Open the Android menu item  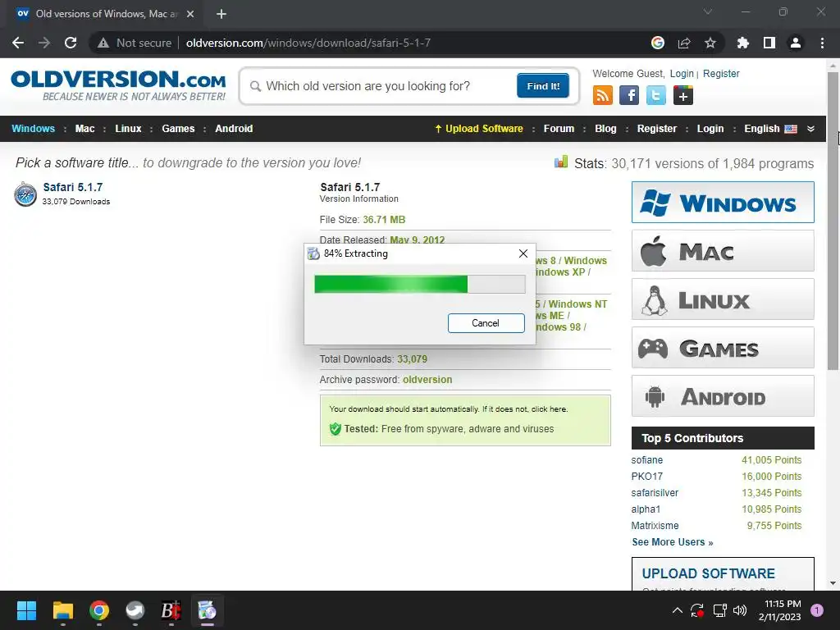234,129
